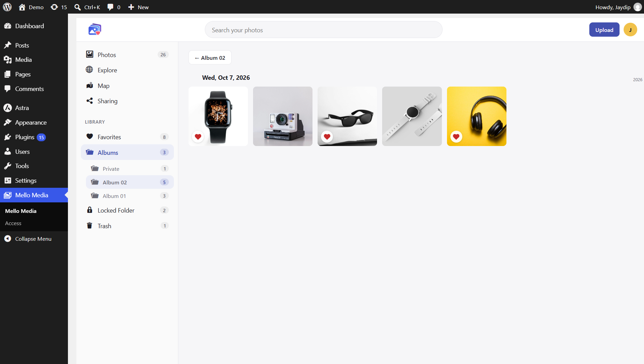
Task: Open Howdy, Jaydip account menu
Action: coord(618,7)
